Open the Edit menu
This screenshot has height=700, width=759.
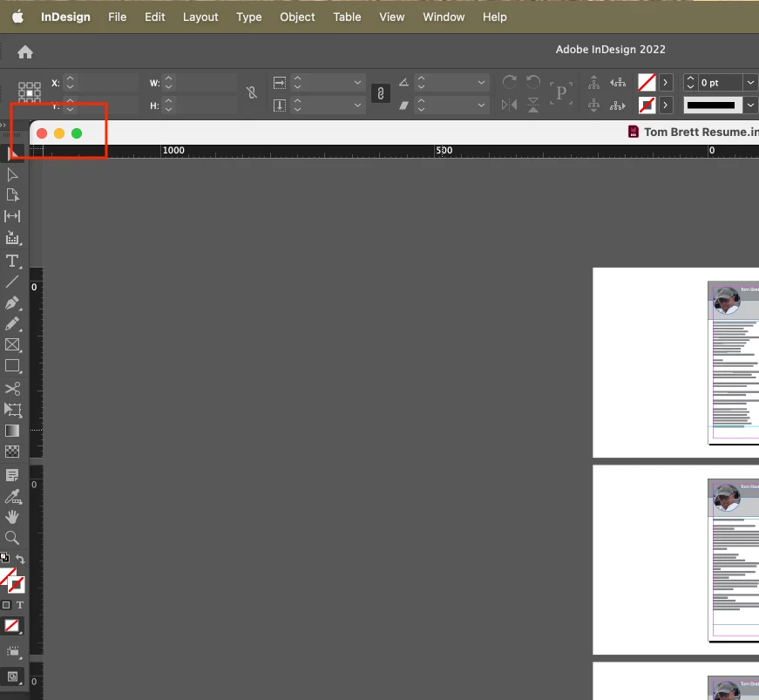155,17
